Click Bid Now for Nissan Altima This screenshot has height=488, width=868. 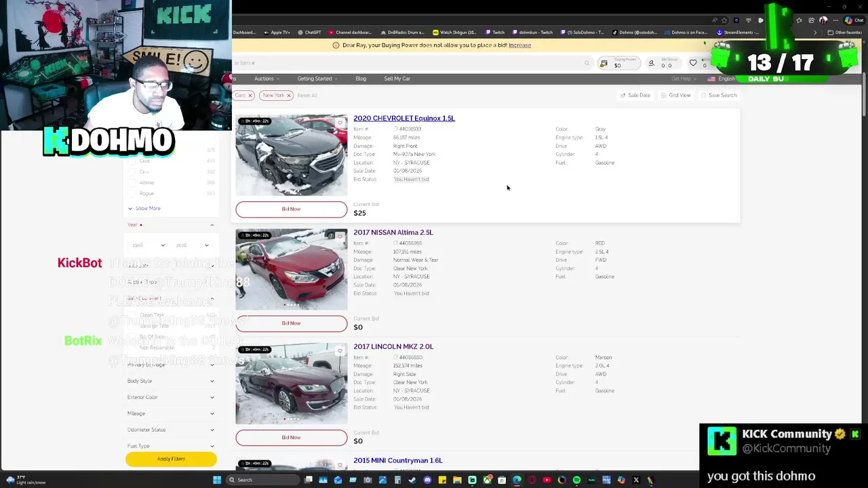[291, 323]
